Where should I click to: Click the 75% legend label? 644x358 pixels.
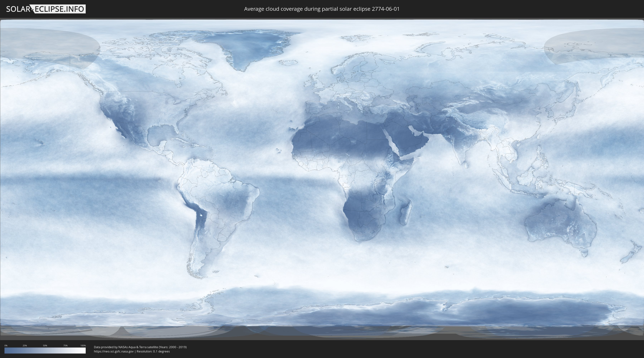pos(65,345)
